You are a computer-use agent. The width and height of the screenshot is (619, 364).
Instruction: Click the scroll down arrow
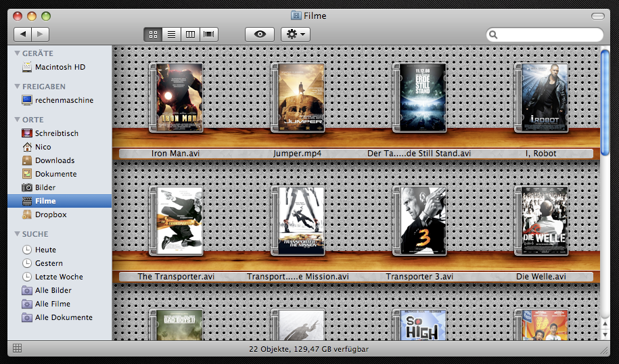(x=605, y=335)
